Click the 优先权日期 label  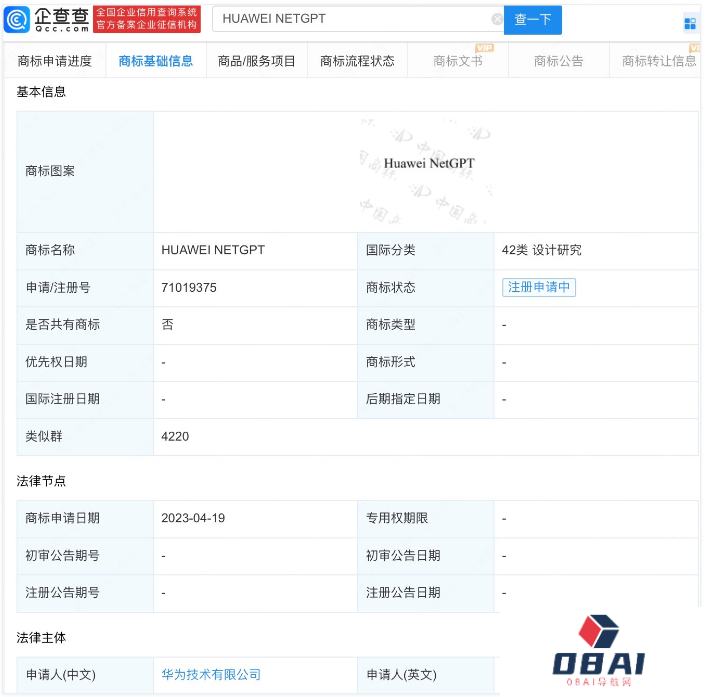point(56,362)
